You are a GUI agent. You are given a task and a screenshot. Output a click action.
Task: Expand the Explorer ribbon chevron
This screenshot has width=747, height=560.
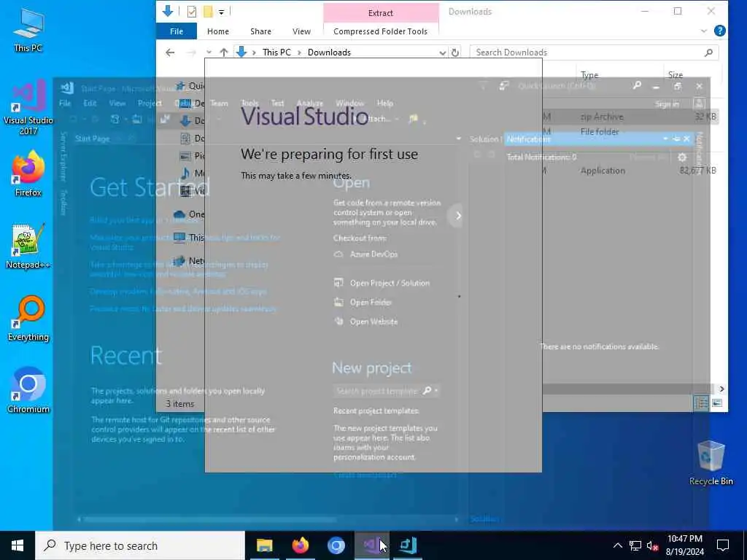(x=704, y=31)
